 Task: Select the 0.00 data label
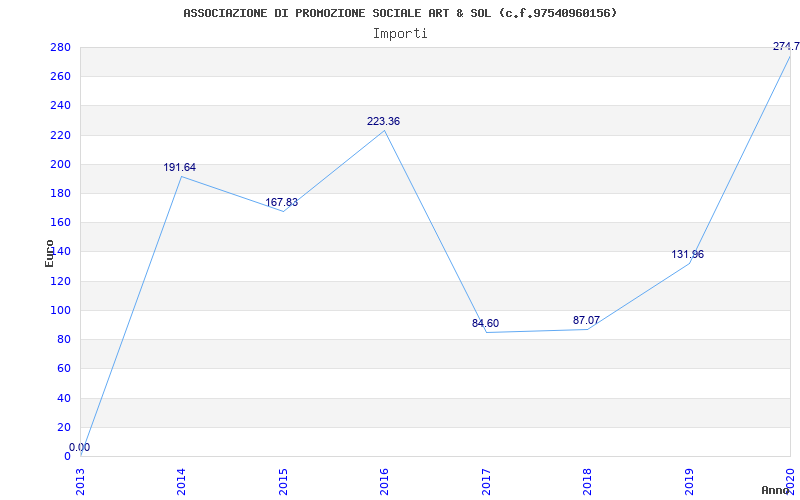click(x=80, y=447)
